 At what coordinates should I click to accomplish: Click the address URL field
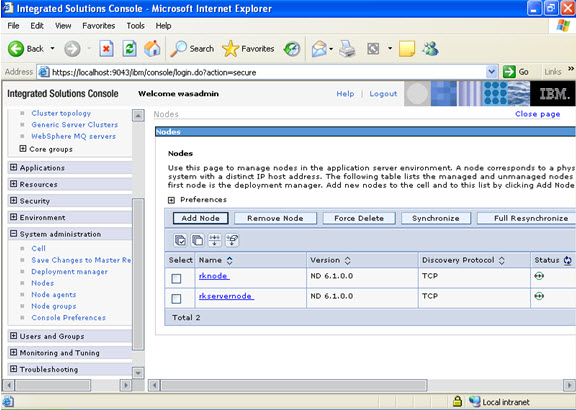click(267, 72)
